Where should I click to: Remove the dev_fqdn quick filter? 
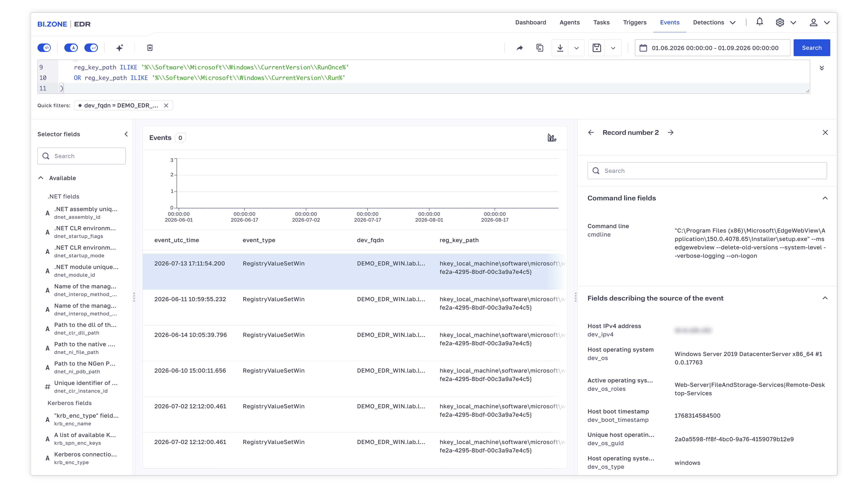point(166,106)
